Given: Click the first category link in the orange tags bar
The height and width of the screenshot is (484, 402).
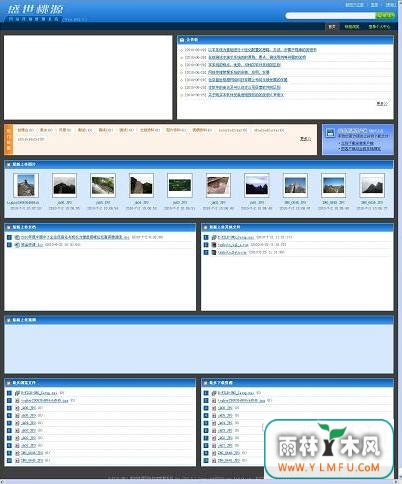Looking at the screenshot, I should pyautogui.click(x=26, y=130).
